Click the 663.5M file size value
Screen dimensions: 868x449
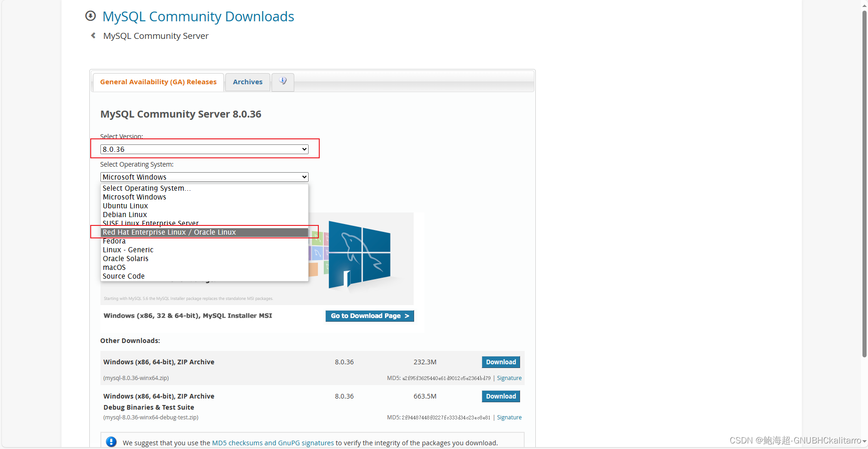425,396
